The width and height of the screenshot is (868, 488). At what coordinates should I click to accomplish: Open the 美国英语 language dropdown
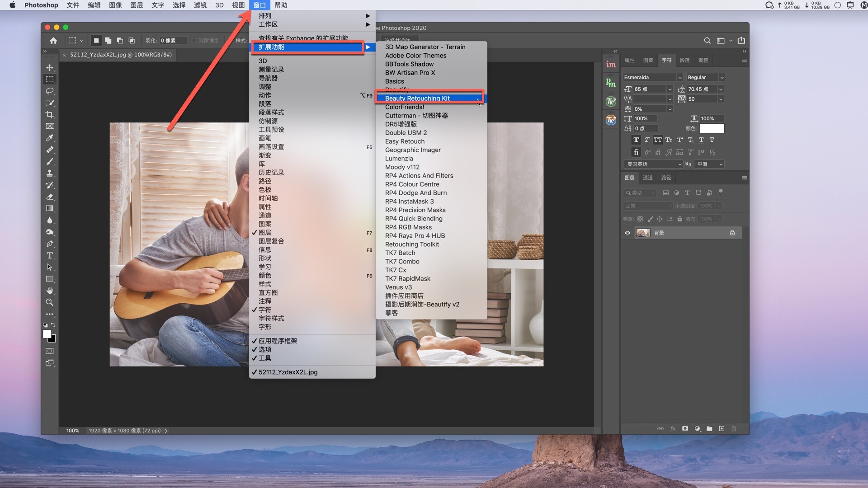pyautogui.click(x=653, y=164)
